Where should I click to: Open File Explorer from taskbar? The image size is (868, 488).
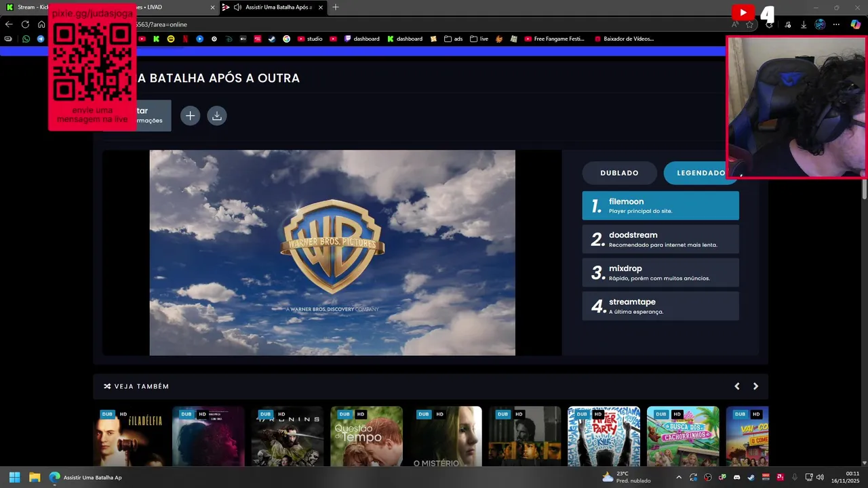click(x=35, y=477)
